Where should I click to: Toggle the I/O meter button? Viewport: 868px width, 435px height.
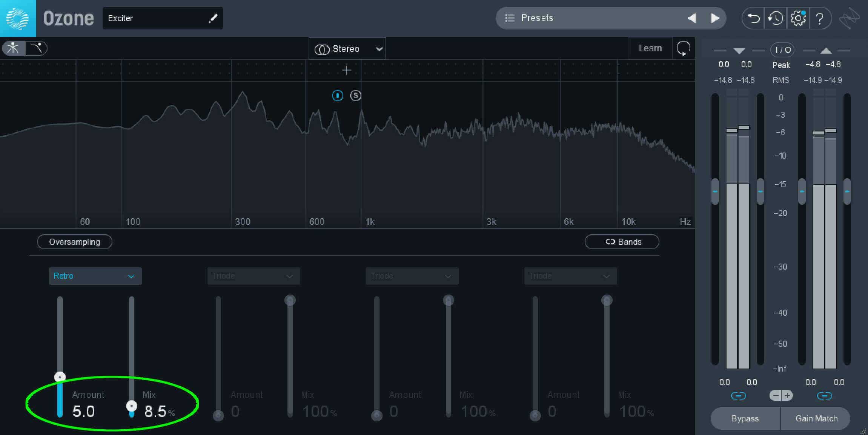point(782,50)
